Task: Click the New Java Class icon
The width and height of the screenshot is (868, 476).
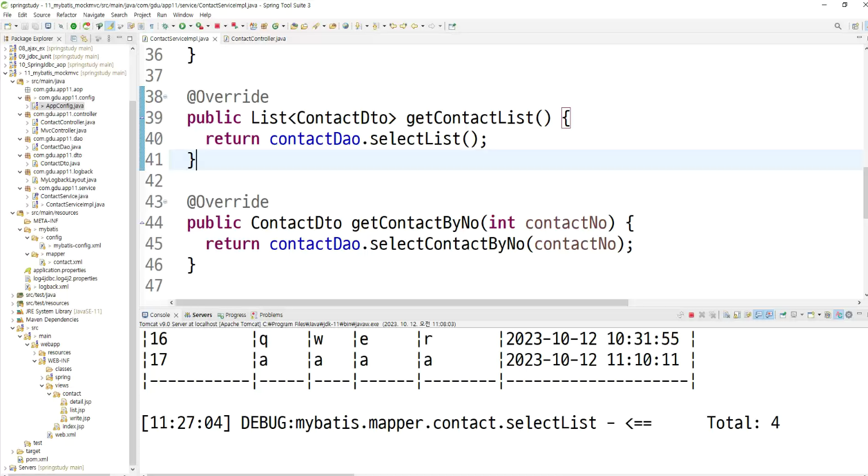Action: 276,26
